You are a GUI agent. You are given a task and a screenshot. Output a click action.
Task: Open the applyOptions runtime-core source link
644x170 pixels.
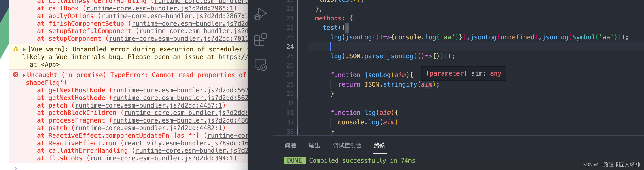tap(175, 16)
